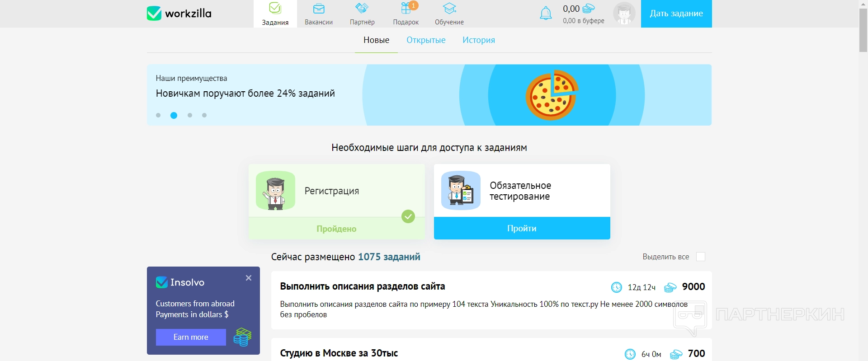The height and width of the screenshot is (361, 868).
Task: Click the Insolvo coins stack icon
Action: [242, 337]
